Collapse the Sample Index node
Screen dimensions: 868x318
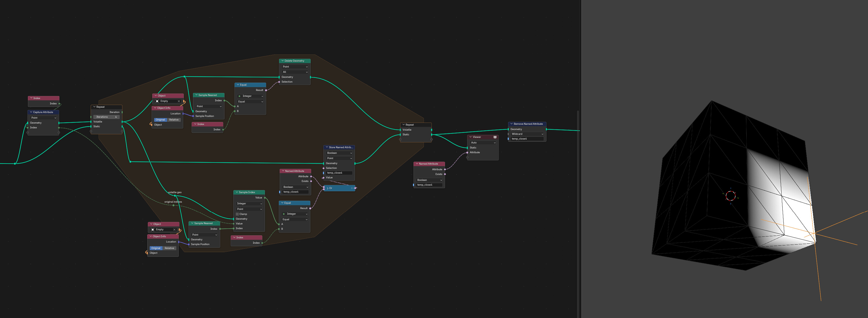[x=237, y=192]
